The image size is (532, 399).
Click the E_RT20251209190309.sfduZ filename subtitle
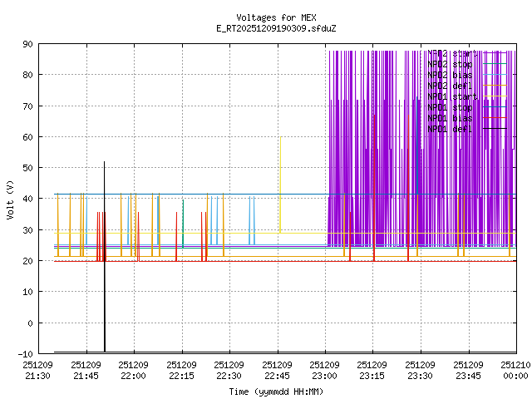(x=275, y=28)
